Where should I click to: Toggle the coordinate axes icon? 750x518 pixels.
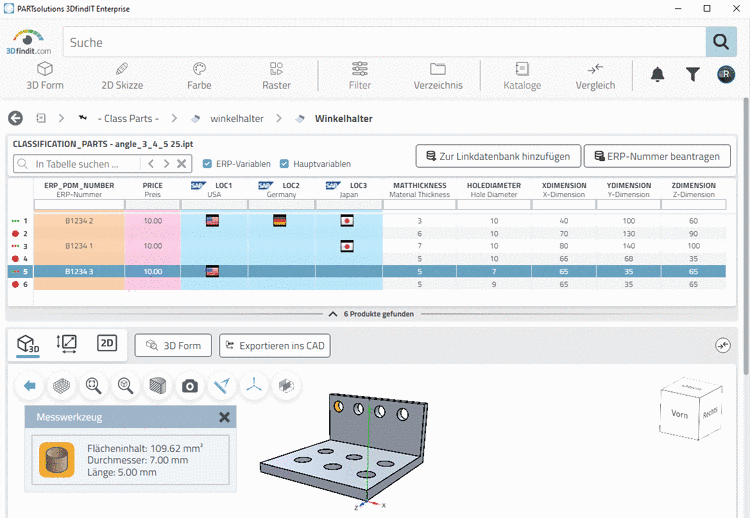[x=254, y=386]
